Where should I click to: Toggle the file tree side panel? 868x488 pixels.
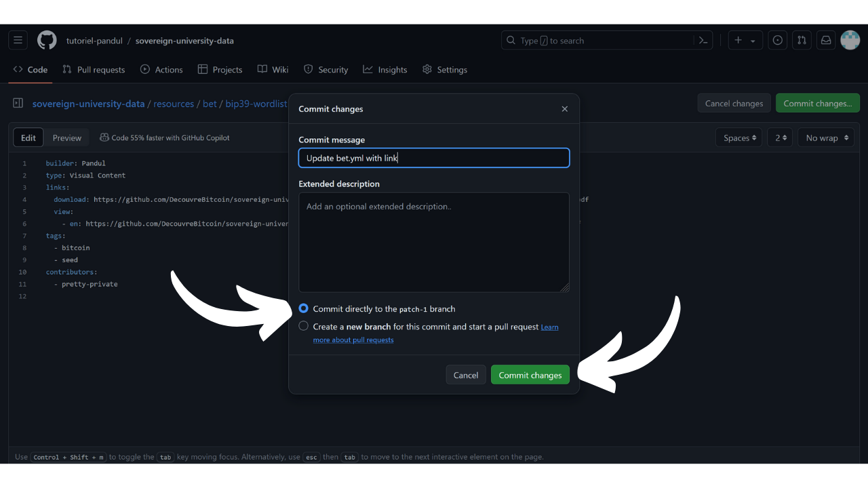pos(18,104)
